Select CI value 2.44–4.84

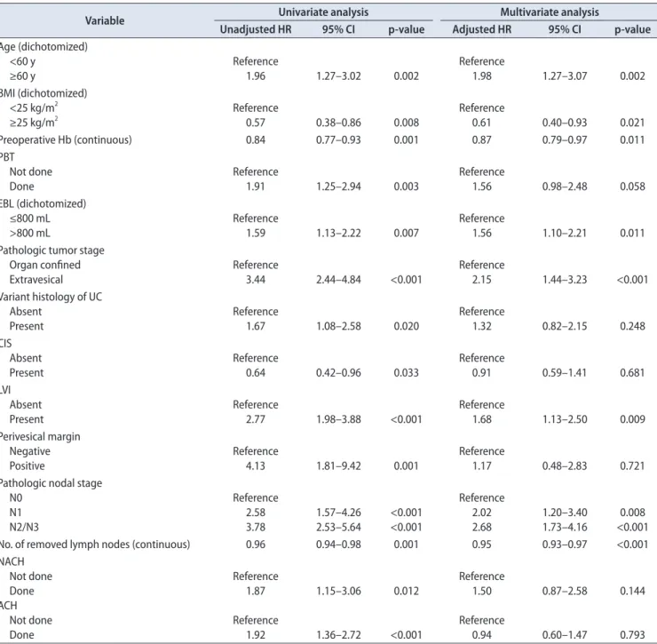coord(338,280)
